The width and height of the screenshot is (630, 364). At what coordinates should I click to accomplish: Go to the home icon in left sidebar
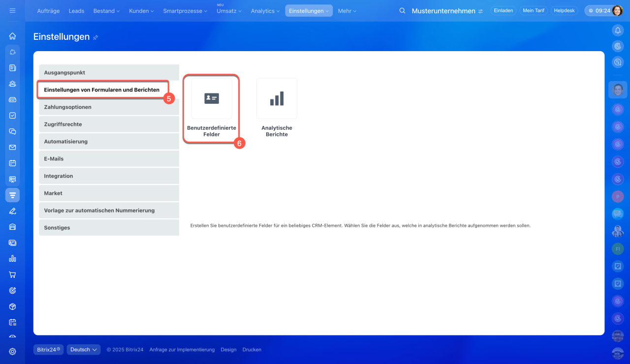(12, 36)
